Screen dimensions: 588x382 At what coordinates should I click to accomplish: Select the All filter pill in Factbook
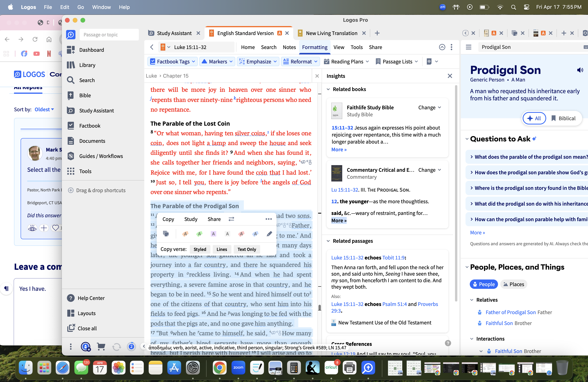point(534,118)
